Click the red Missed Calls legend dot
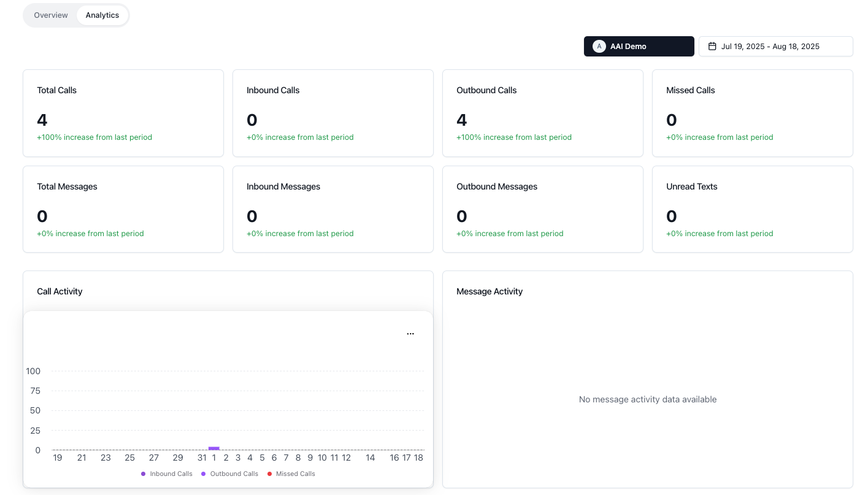 click(x=269, y=473)
